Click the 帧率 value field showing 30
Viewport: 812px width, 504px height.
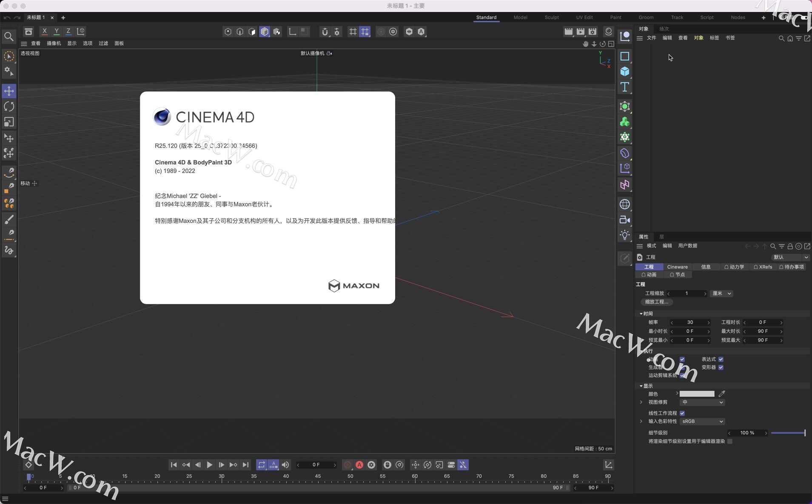(x=690, y=322)
